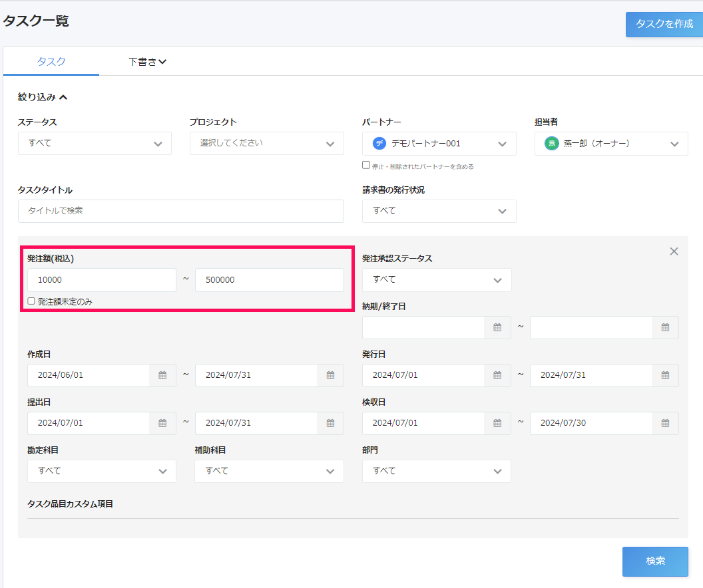This screenshot has width=703, height=588.
Task: Click 燕一郎 owner avatar icon
Action: pos(551,143)
